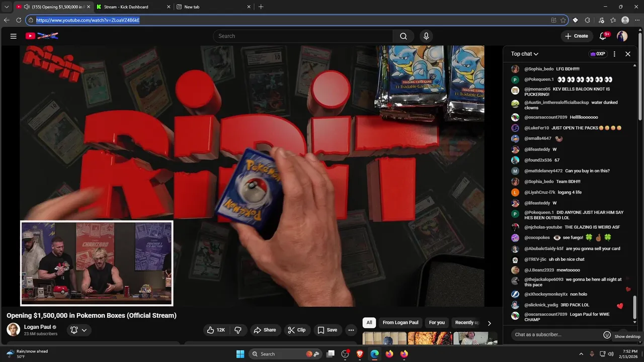Add this page to favorites star
Viewport: 644px width, 362px height.
(563, 20)
